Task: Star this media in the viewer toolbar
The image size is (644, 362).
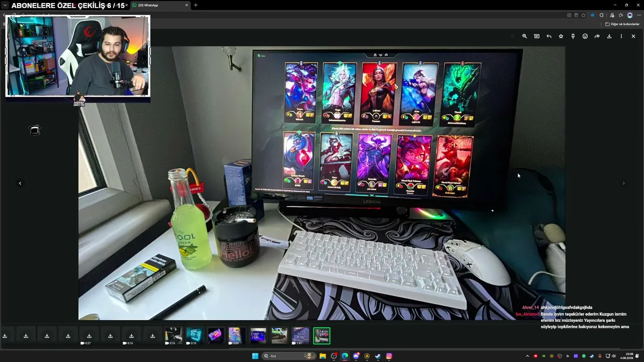Action: pyautogui.click(x=561, y=36)
